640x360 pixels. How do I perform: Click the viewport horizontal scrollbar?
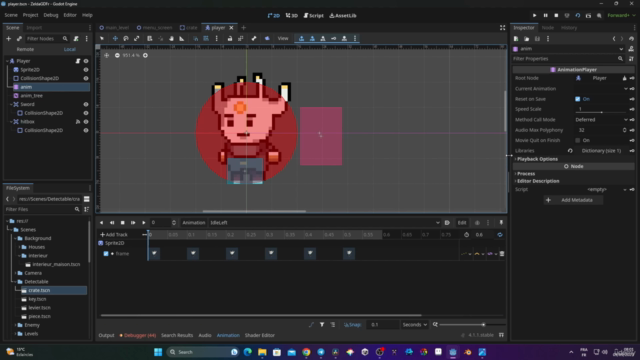coord(254,211)
